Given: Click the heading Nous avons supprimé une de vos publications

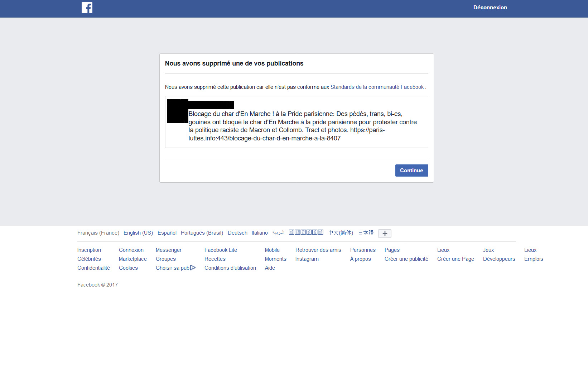Looking at the screenshot, I should tap(234, 63).
